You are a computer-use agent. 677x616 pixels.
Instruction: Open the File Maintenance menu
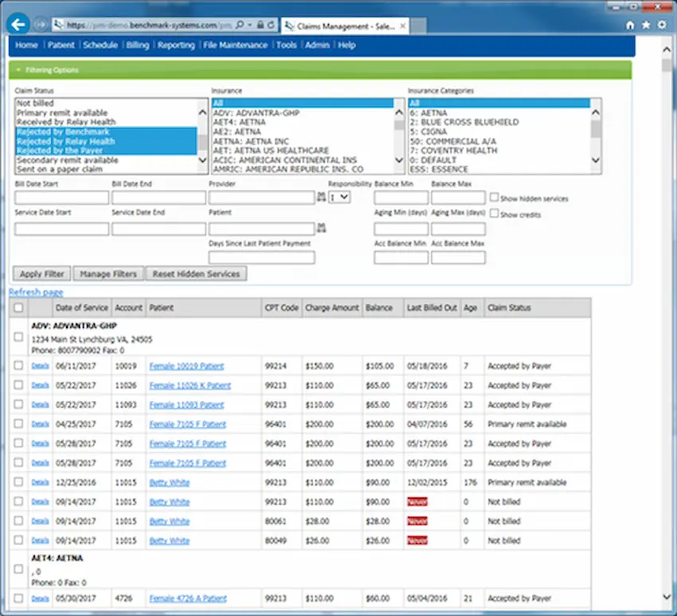coord(236,45)
